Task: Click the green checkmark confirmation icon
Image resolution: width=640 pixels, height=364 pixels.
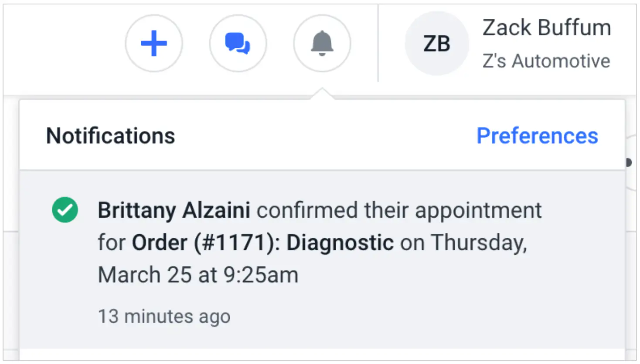Action: click(65, 210)
